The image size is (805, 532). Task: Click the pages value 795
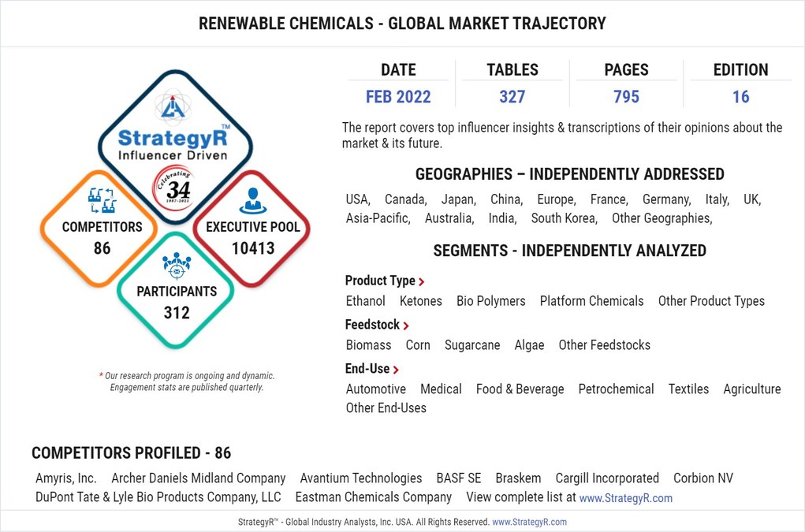pos(626,96)
